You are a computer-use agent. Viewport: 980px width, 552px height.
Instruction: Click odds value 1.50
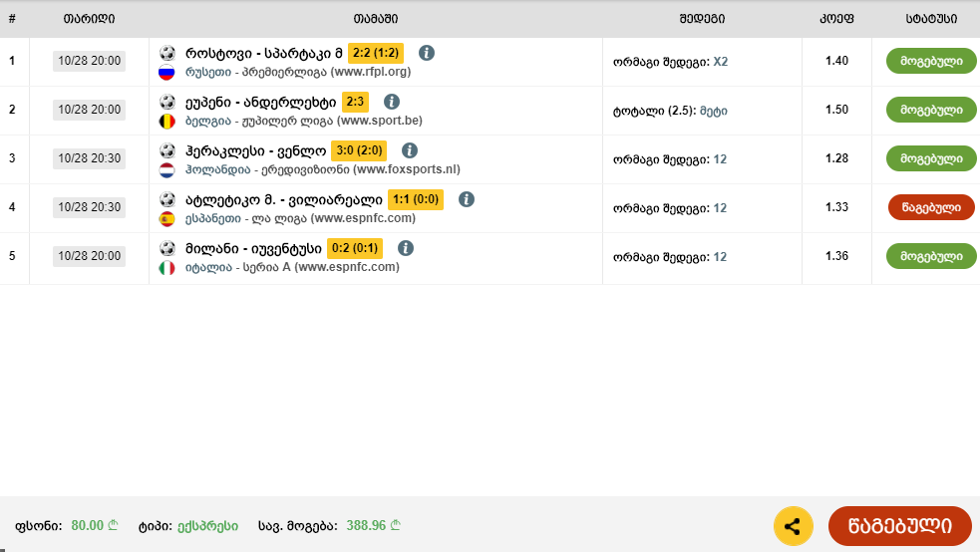tap(836, 110)
